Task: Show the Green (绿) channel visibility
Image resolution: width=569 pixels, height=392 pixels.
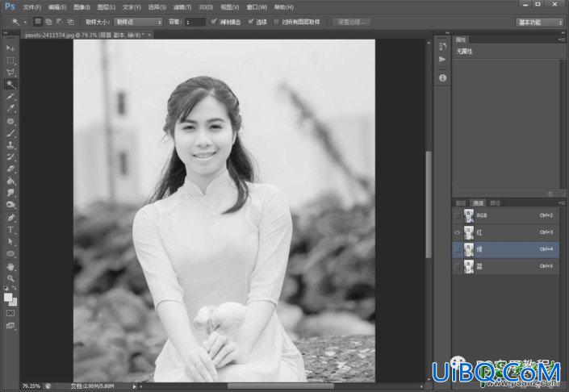Action: pyautogui.click(x=458, y=249)
